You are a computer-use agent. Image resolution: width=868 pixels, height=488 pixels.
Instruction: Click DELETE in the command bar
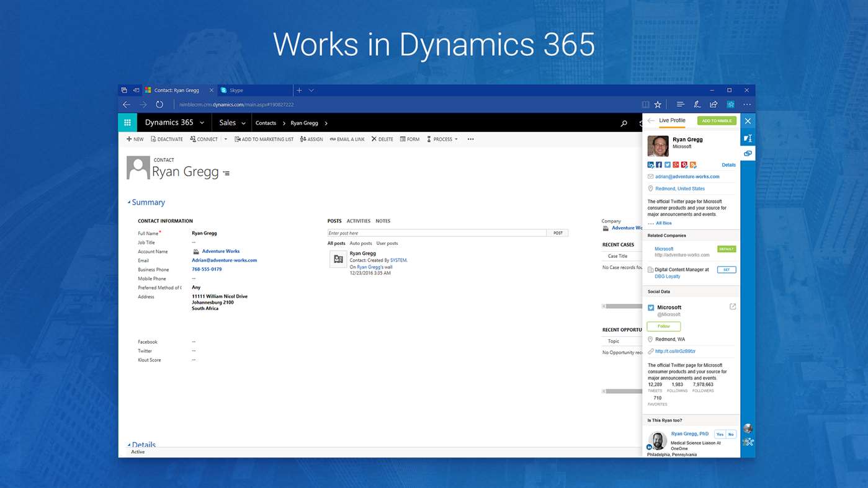382,140
